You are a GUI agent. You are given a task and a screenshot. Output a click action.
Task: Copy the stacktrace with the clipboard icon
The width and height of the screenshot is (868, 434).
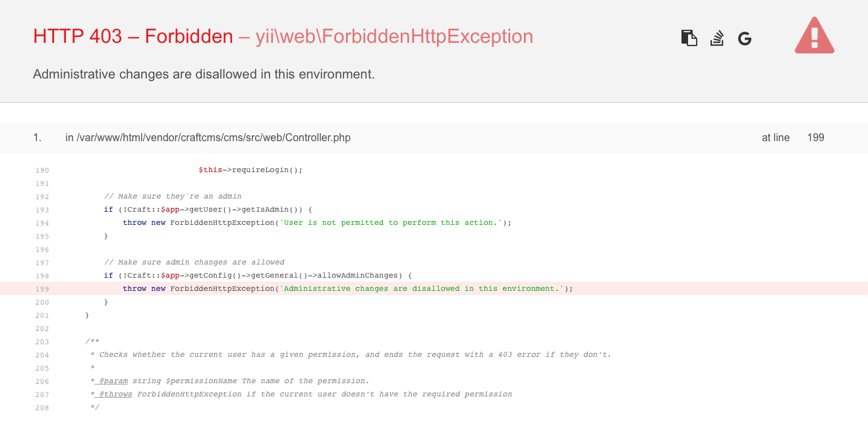[689, 38]
